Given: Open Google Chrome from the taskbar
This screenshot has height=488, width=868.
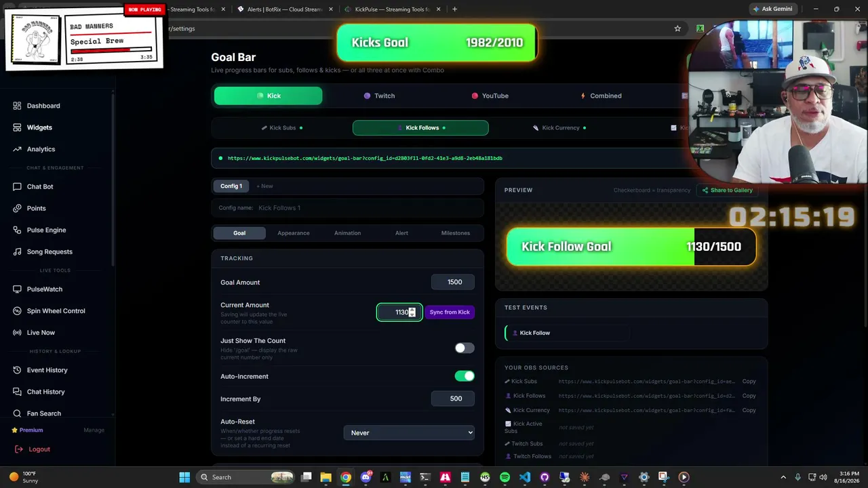Looking at the screenshot, I should tap(346, 477).
